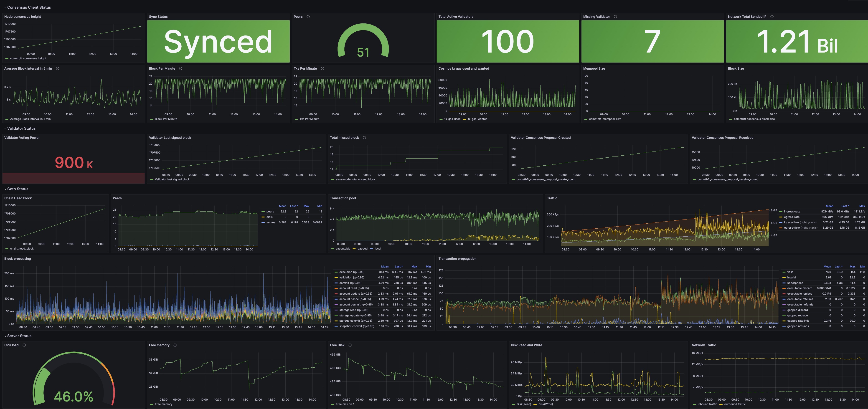Screen dimensions: 868x409
Task: Collapse the Server Status row
Action: 19,336
